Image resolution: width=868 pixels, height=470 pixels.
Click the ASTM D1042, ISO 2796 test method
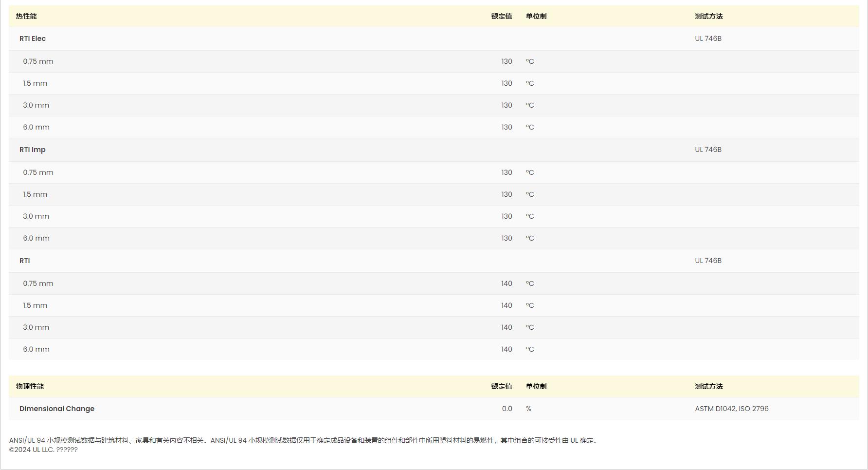pyautogui.click(x=731, y=409)
